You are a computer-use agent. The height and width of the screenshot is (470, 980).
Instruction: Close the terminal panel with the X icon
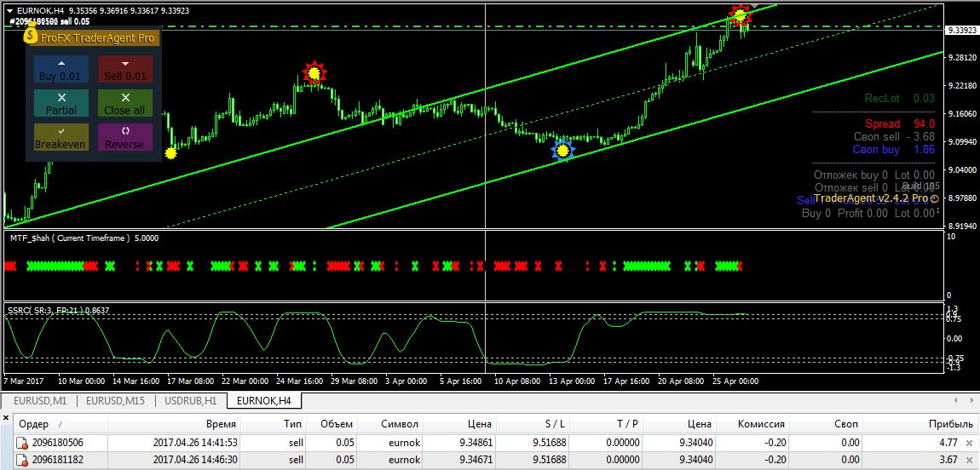(x=6, y=417)
